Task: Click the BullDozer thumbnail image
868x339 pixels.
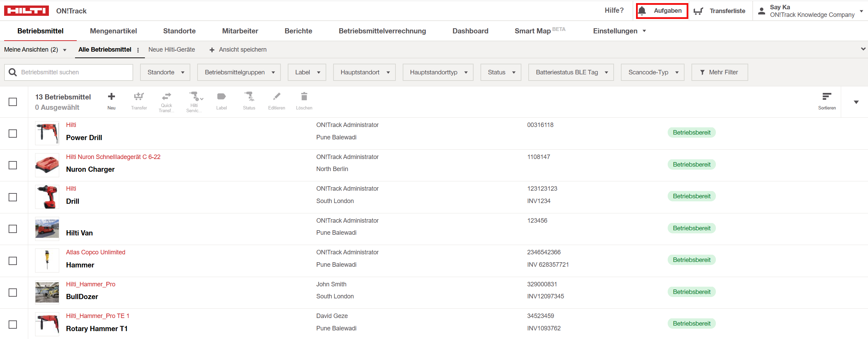Action: [47, 293]
